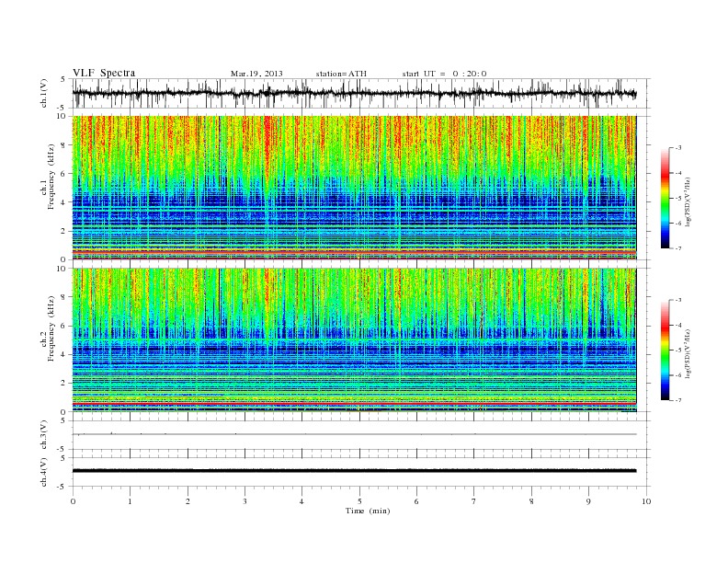Click the log(PSD) label beside ch.1 colorbar
This screenshot has width=728, height=563.
pyautogui.click(x=688, y=201)
